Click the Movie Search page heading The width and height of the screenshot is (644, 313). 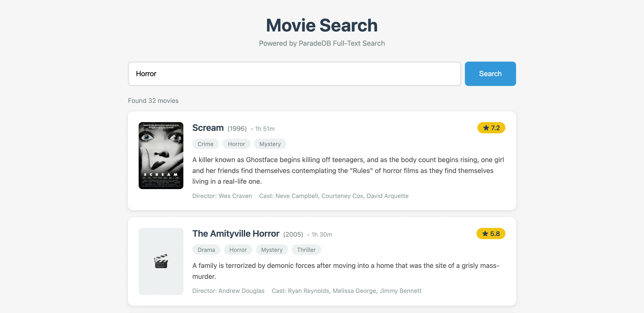click(x=322, y=25)
